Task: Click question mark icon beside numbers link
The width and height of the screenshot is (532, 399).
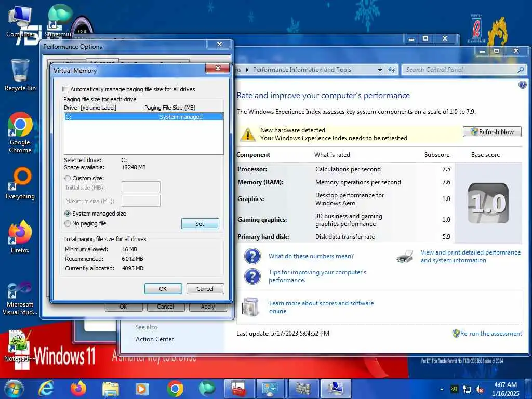Action: click(252, 256)
